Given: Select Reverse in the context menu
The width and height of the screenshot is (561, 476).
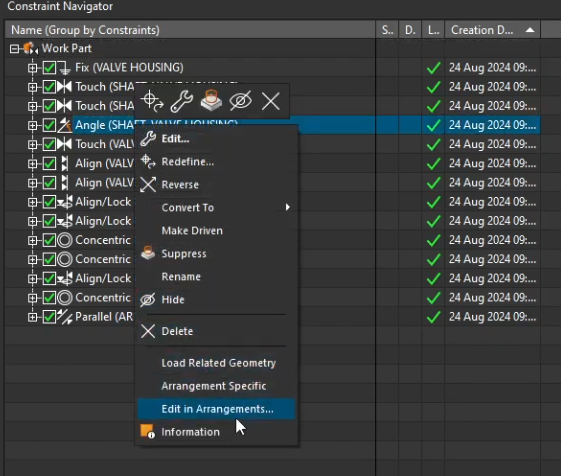Looking at the screenshot, I should (x=216, y=185).
